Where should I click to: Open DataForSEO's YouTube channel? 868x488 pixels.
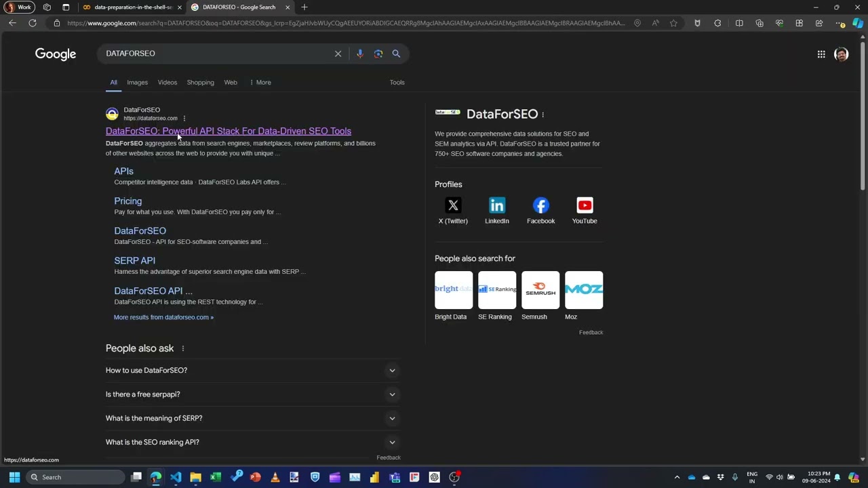(x=585, y=211)
